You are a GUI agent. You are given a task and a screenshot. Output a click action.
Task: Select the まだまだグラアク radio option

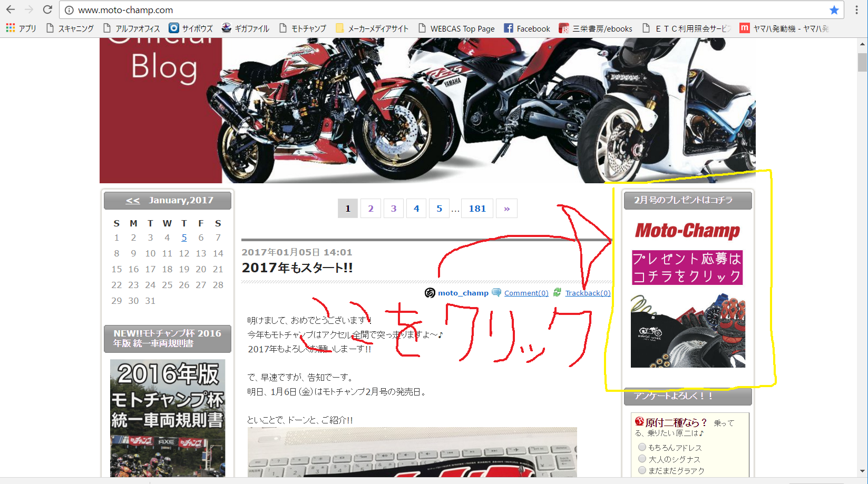coord(642,470)
